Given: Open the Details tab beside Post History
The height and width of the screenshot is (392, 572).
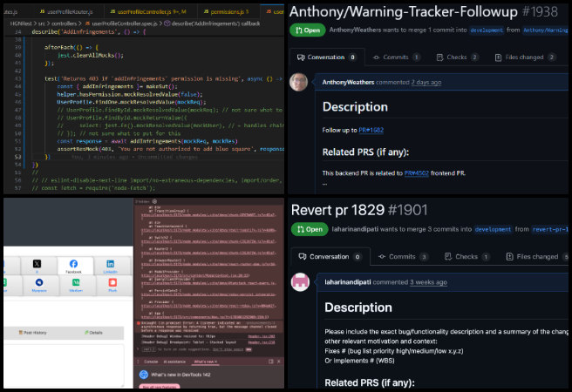Looking at the screenshot, I should tap(93, 332).
